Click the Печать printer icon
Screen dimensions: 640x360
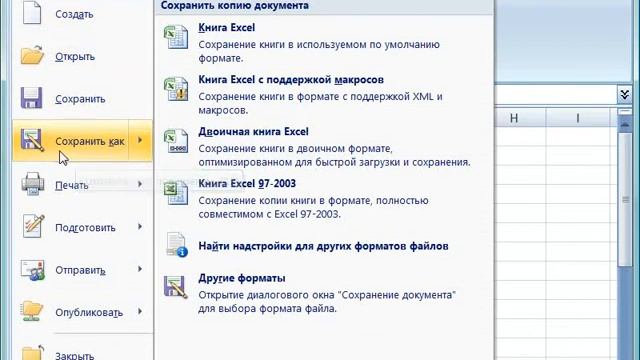tap(32, 184)
